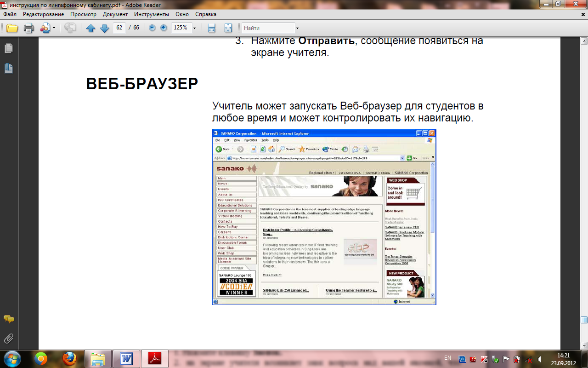The height and width of the screenshot is (368, 588).
Task: Click the Print icon in toolbar
Action: click(x=29, y=28)
